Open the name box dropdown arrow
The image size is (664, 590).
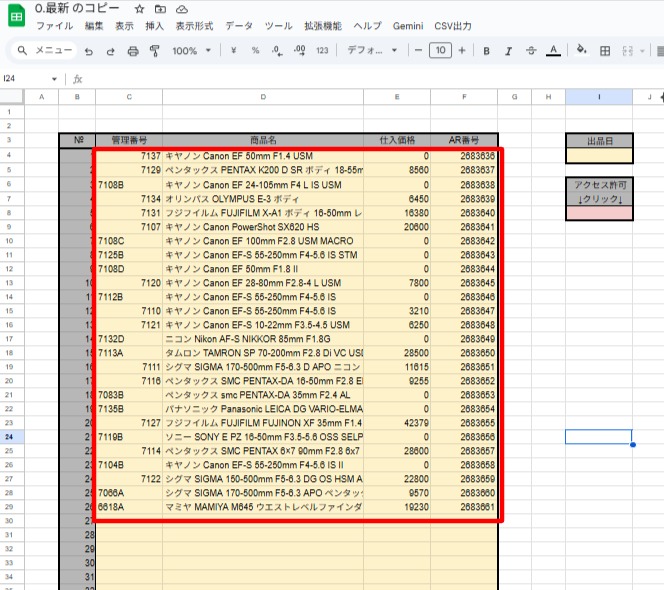click(54, 78)
